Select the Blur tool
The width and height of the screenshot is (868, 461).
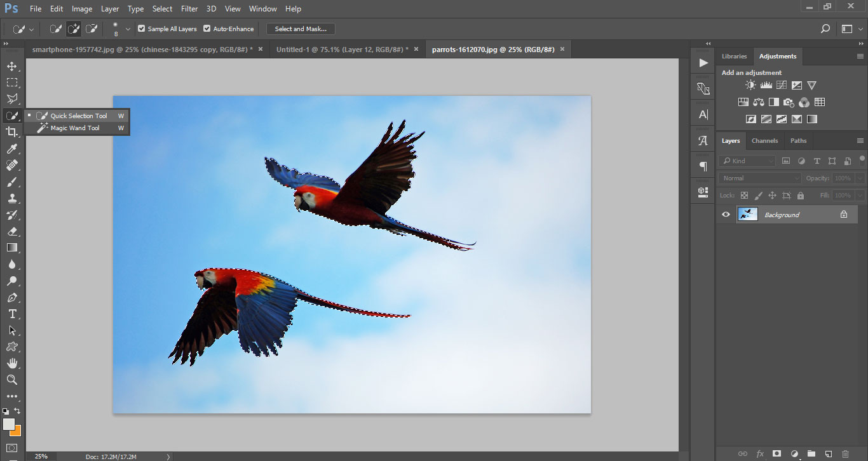[x=11, y=264]
